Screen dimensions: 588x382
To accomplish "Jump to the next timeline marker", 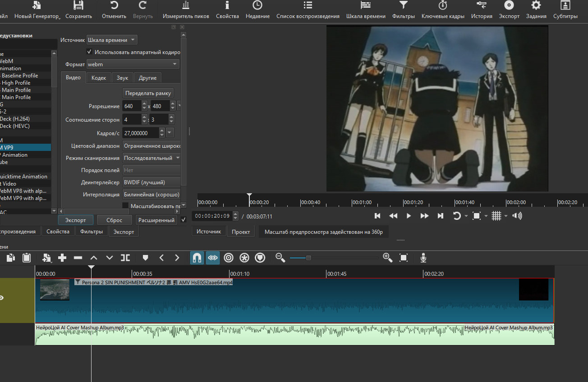I will 177,258.
